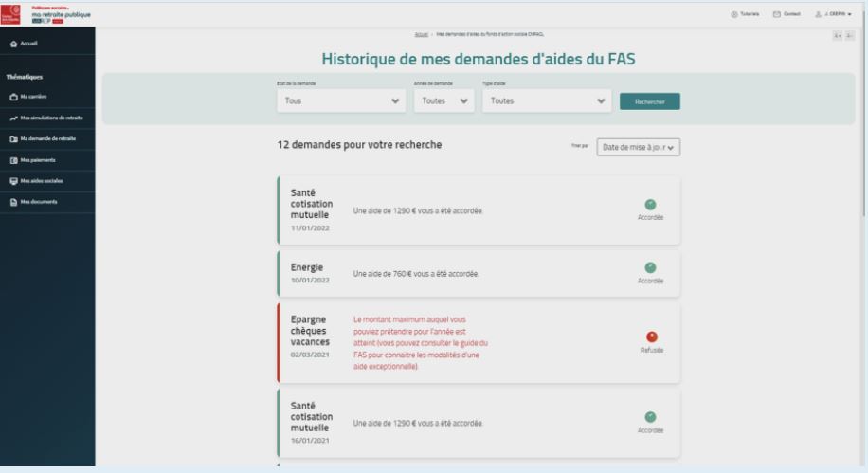Click the red Refusée status indicator

pos(651,337)
